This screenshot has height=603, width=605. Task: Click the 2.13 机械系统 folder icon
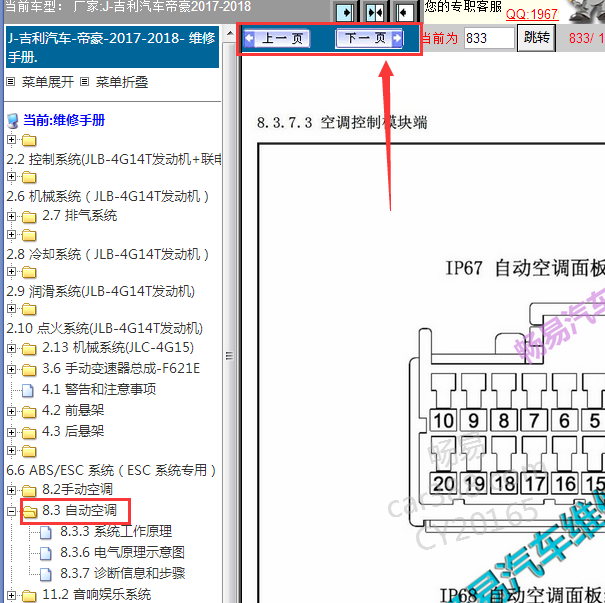[29, 349]
